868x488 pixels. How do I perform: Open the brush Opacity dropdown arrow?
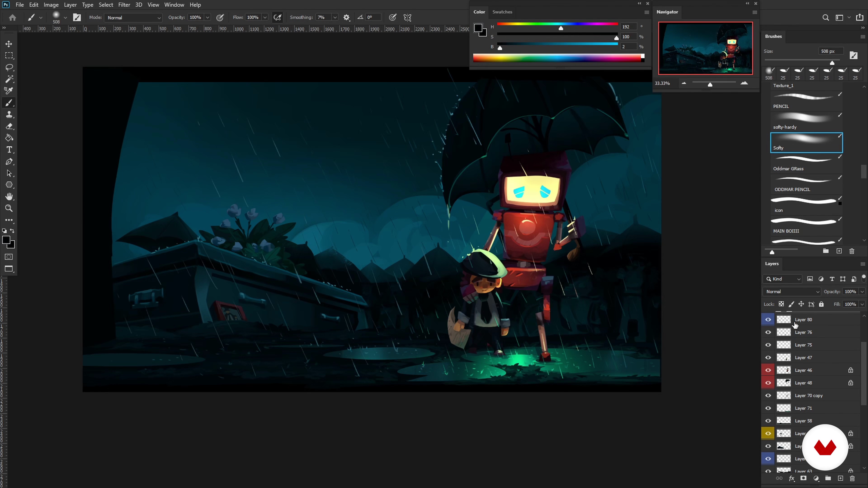coord(208,18)
